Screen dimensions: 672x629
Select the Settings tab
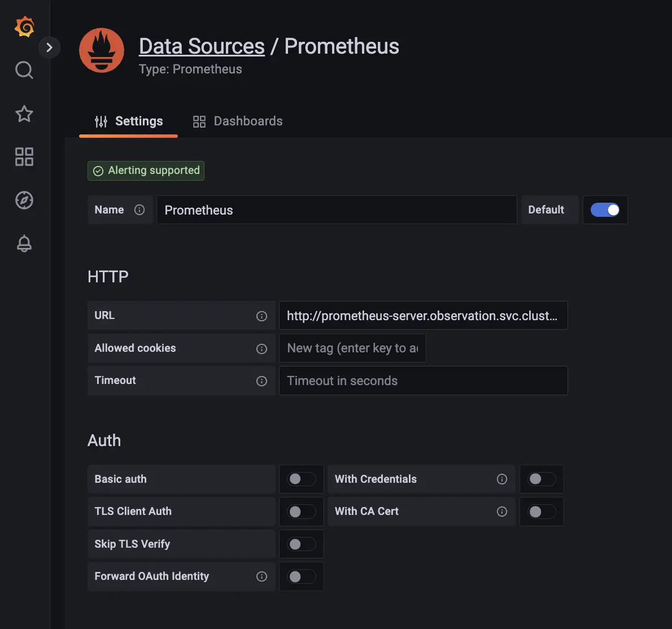tap(129, 121)
